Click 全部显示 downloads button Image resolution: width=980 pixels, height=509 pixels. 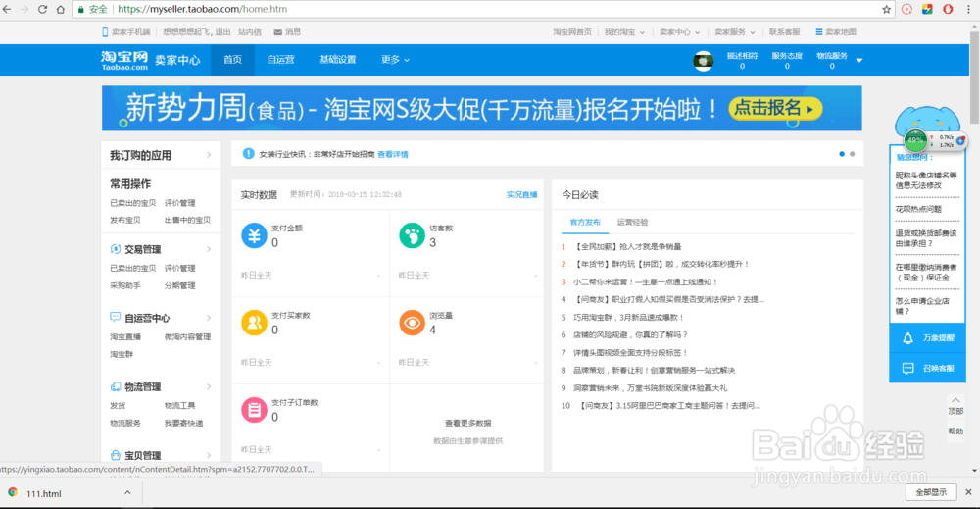931,492
